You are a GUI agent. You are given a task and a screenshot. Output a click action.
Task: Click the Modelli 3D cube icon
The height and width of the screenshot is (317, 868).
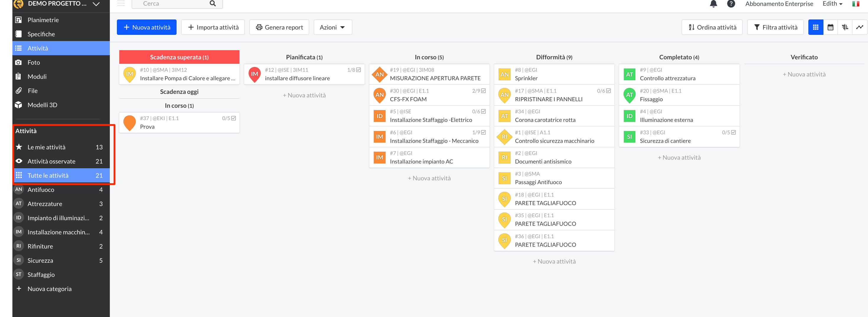tap(19, 105)
